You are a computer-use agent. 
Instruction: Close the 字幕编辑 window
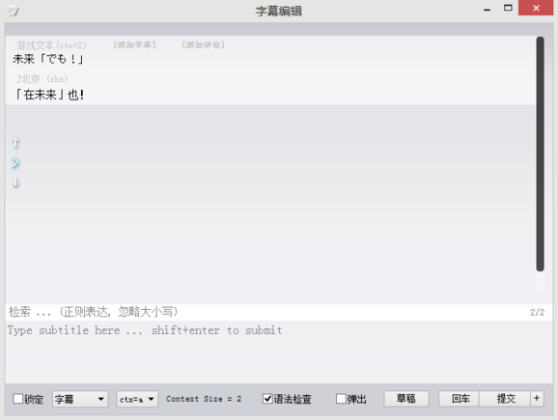point(536,8)
